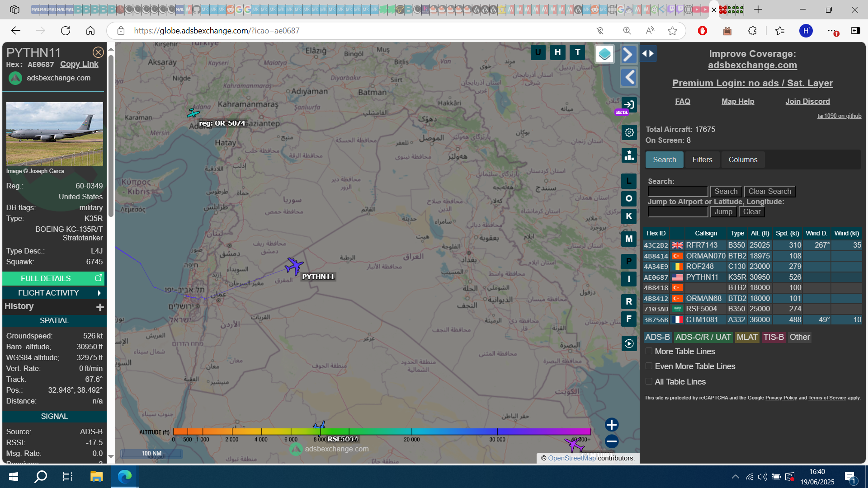Select the PYTHN11 aircraft icon on map
The width and height of the screenshot is (868, 488).
pos(294,266)
